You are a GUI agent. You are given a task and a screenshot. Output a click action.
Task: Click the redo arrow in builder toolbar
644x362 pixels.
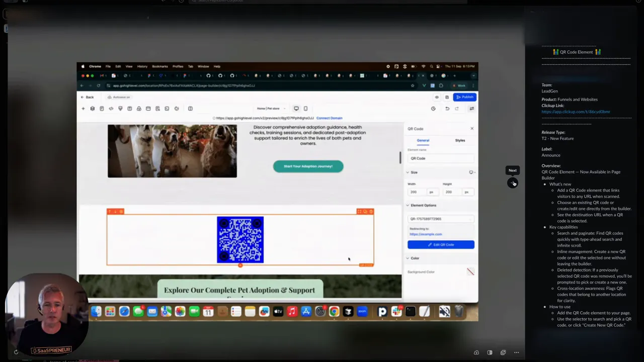457,109
